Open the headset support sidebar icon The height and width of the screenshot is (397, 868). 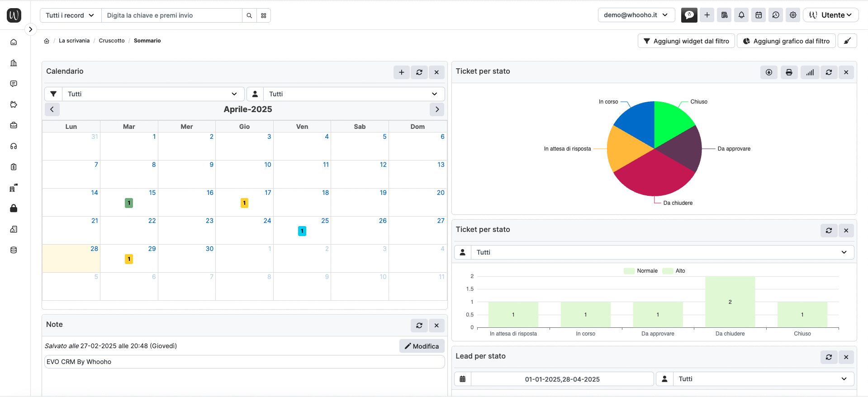(x=14, y=146)
